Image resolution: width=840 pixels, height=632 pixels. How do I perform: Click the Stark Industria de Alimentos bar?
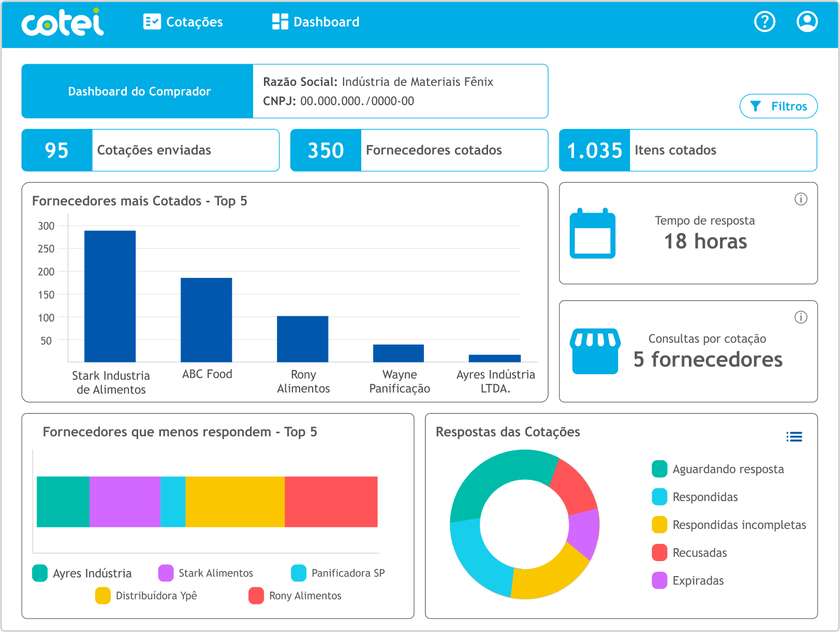point(110,296)
